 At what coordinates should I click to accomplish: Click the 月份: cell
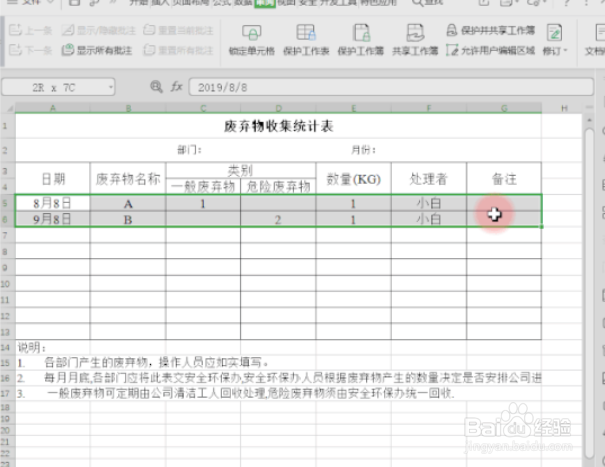363,150
